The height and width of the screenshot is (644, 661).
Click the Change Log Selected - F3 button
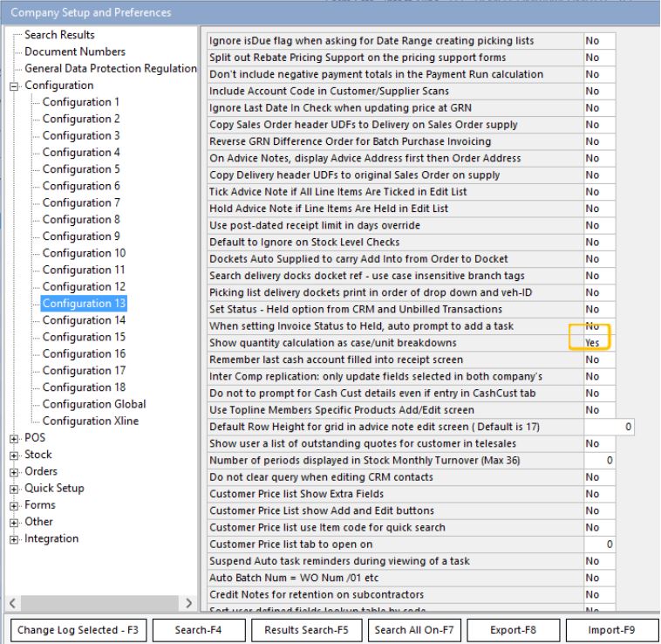[78, 630]
